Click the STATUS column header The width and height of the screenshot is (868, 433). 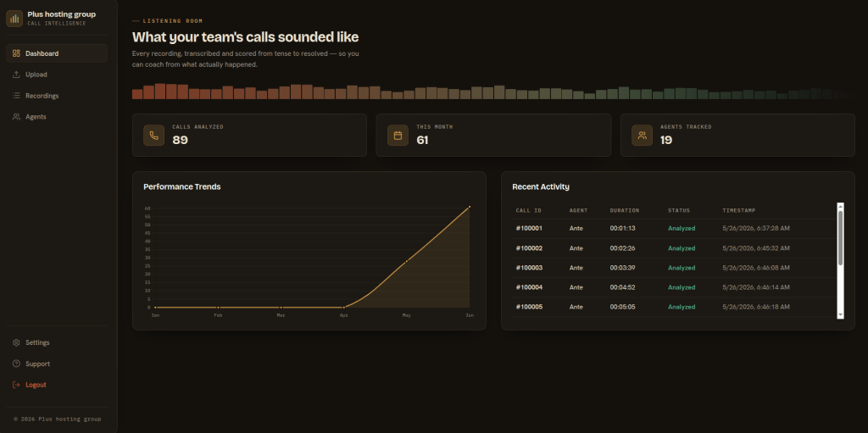tap(679, 210)
